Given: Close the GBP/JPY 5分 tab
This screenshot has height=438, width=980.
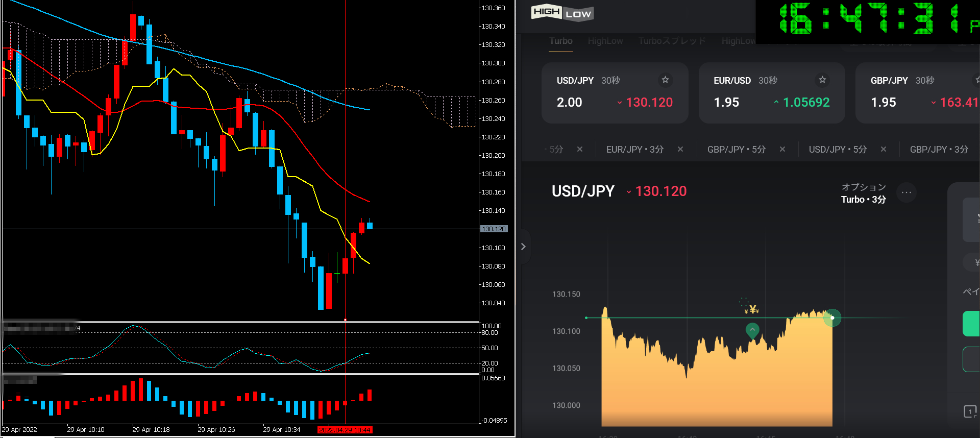Looking at the screenshot, I should [782, 149].
